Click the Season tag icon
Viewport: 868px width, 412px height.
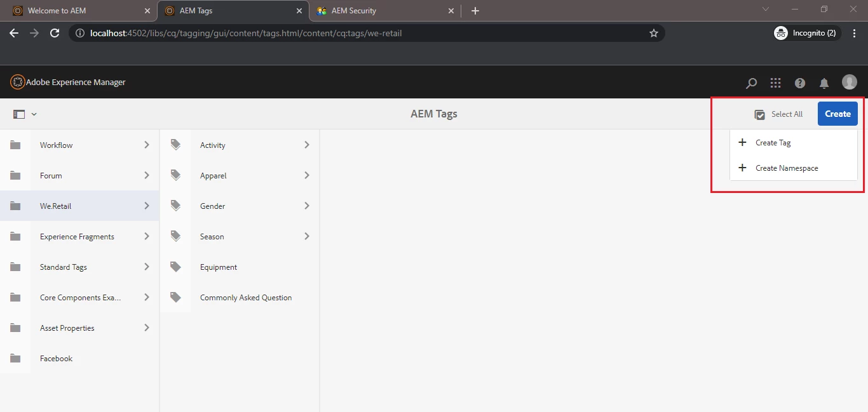(x=175, y=236)
